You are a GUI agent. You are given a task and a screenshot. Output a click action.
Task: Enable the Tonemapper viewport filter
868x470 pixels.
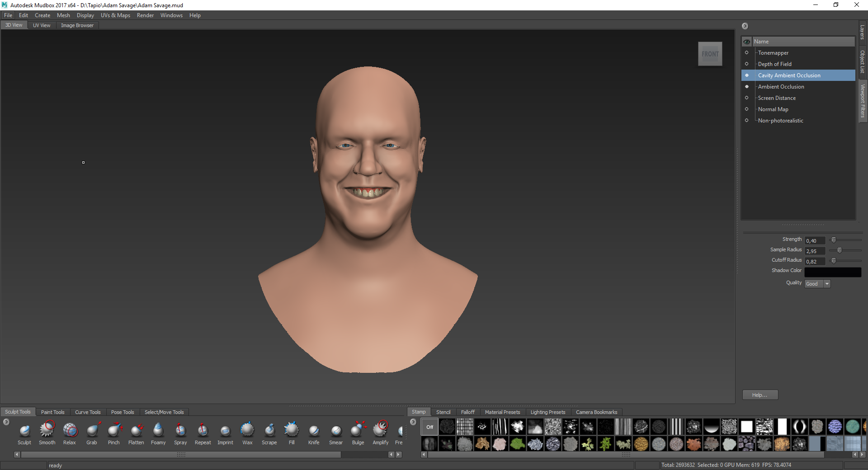(x=746, y=53)
